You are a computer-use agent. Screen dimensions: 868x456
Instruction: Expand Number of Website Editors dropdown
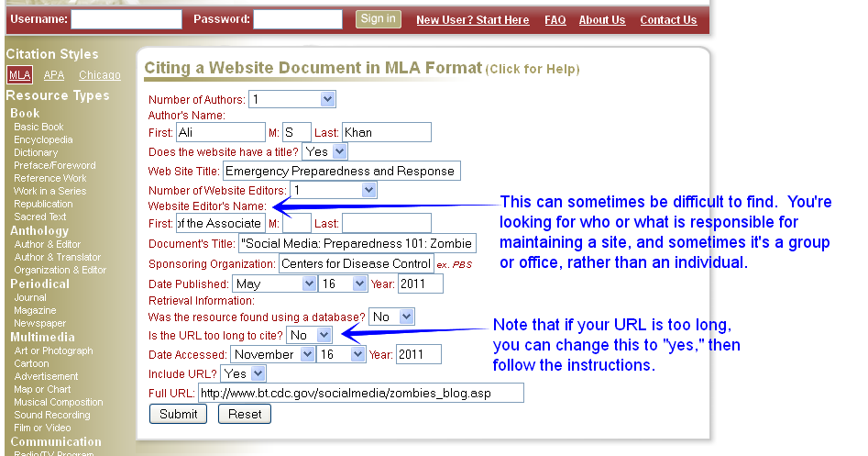334,191
